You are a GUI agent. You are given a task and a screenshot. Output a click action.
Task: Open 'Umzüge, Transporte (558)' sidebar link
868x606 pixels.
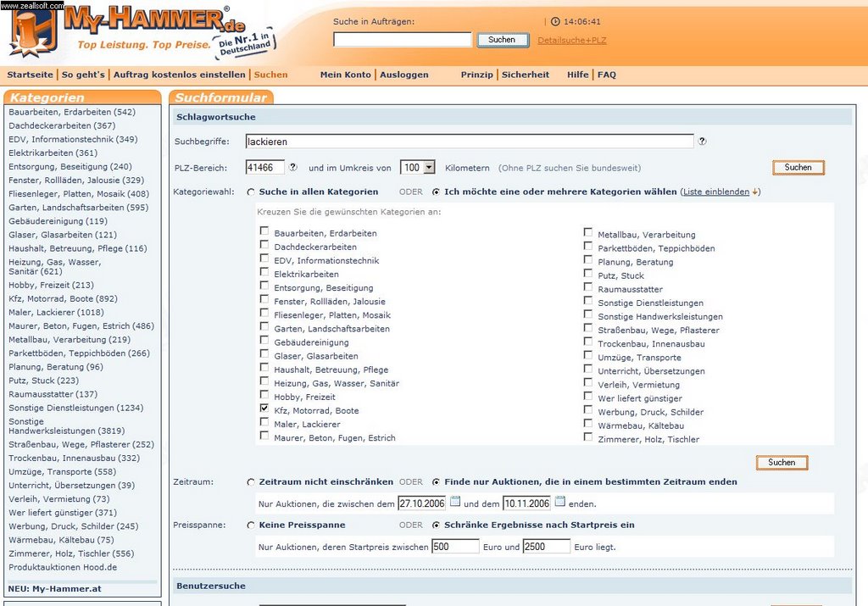pyautogui.click(x=62, y=472)
